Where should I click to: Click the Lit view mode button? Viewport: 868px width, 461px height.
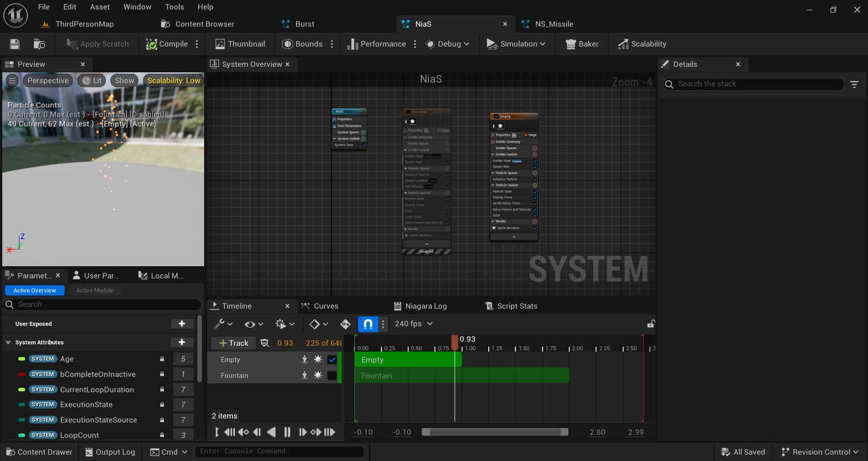coord(92,80)
